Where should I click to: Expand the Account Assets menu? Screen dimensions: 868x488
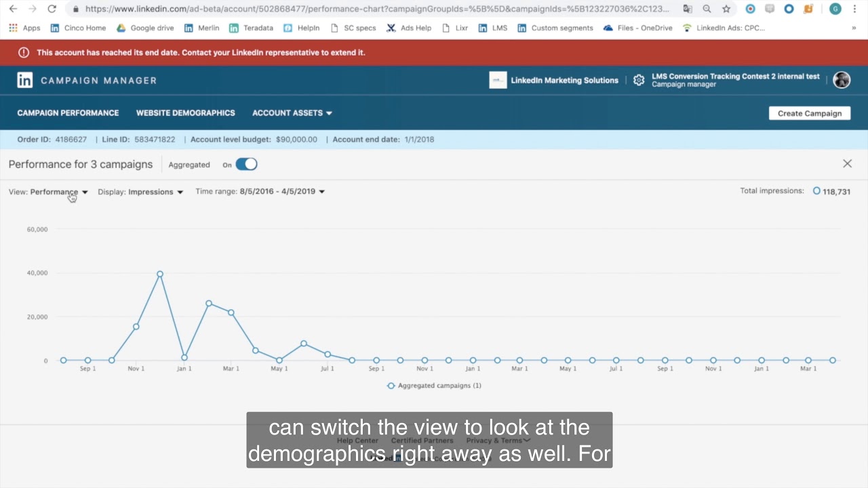(292, 113)
